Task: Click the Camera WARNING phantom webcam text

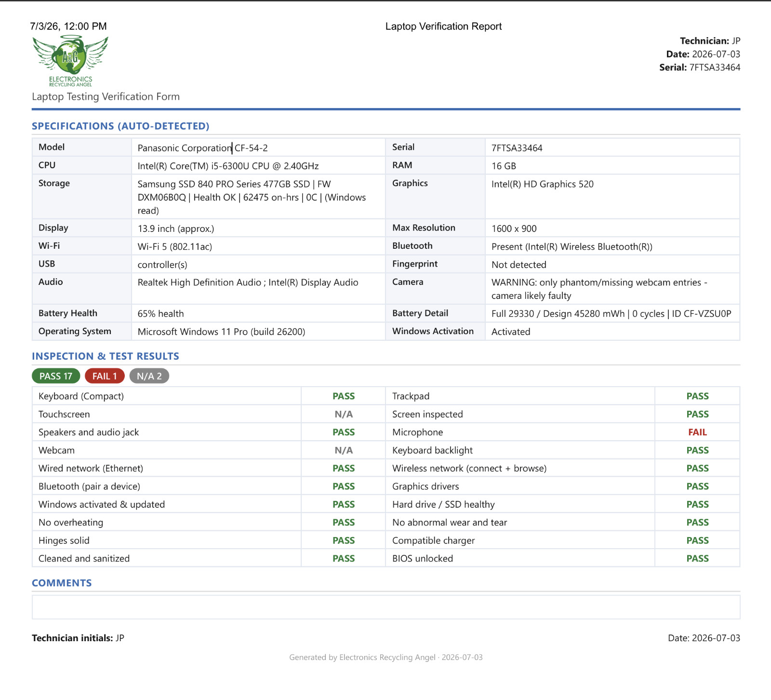Action: [599, 289]
